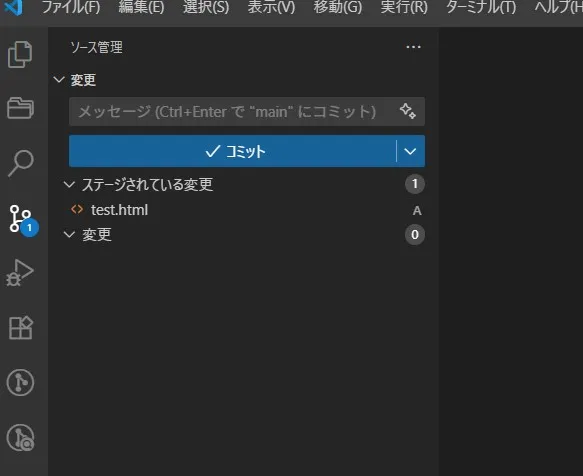Click the VS Code logo icon
Screen dimensions: 583x476
point(13,7)
